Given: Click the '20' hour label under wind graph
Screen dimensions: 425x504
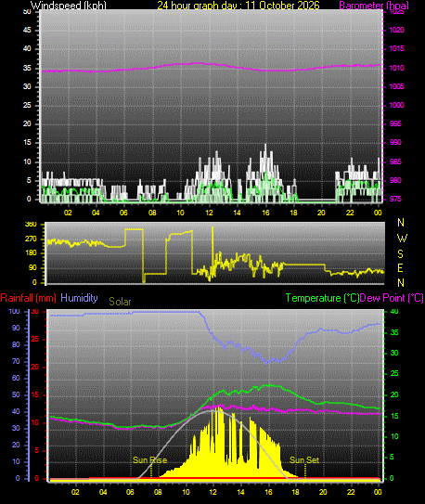Looking at the screenshot, I should point(322,213).
